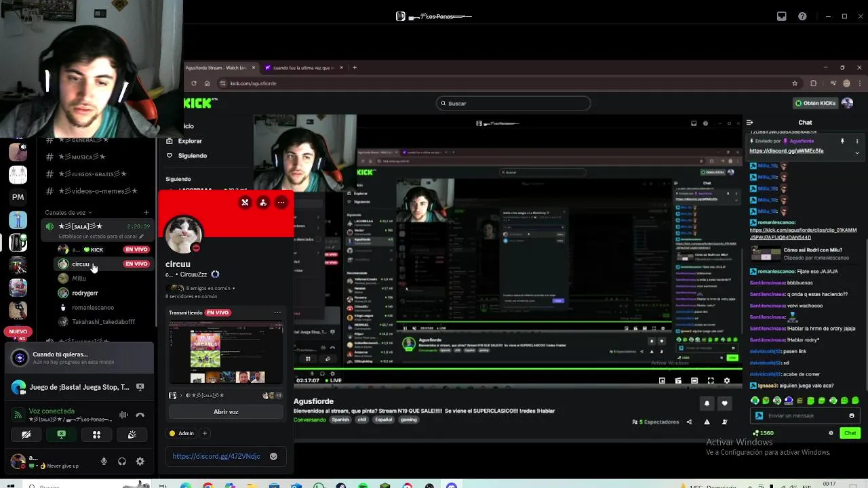Share the stream using share icon
The width and height of the screenshot is (868, 488).
pyautogui.click(x=689, y=422)
